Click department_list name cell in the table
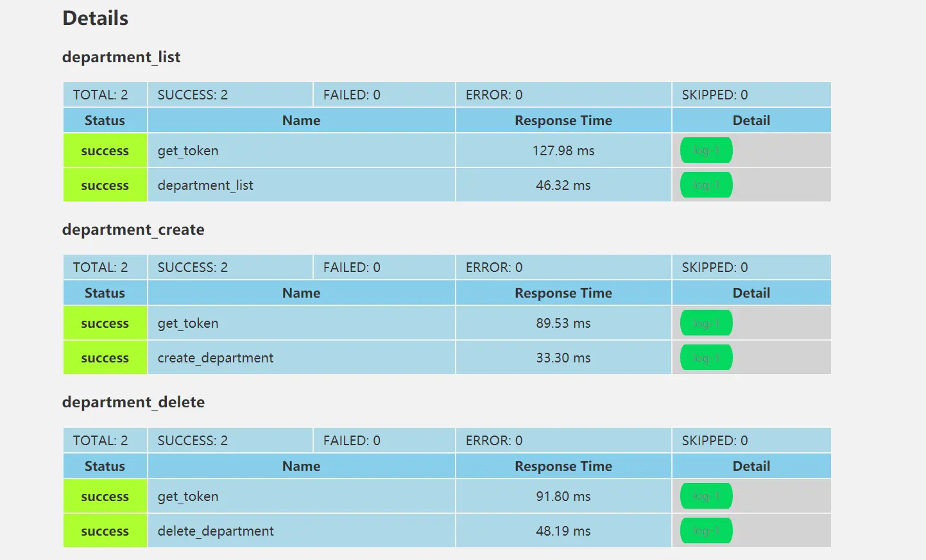 [x=302, y=185]
